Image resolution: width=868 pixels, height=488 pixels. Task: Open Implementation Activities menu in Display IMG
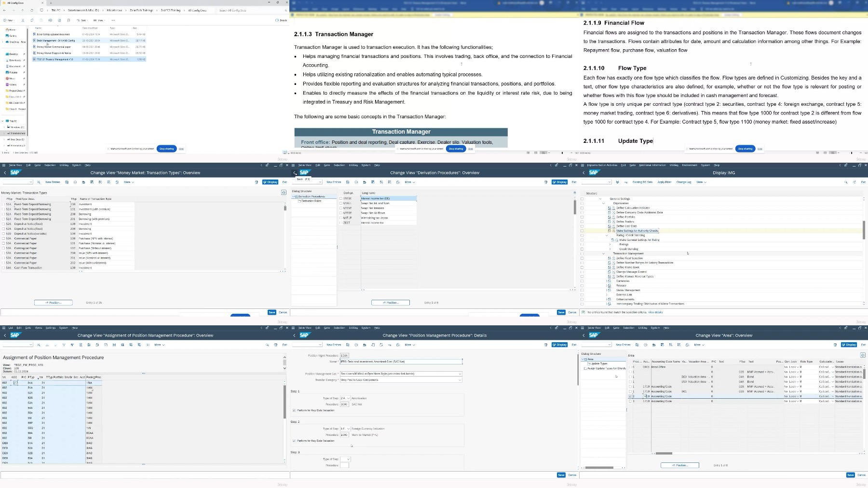tap(602, 165)
